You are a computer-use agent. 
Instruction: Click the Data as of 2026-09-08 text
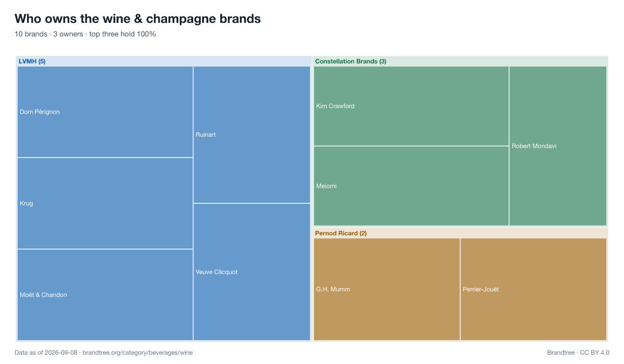[46, 353]
